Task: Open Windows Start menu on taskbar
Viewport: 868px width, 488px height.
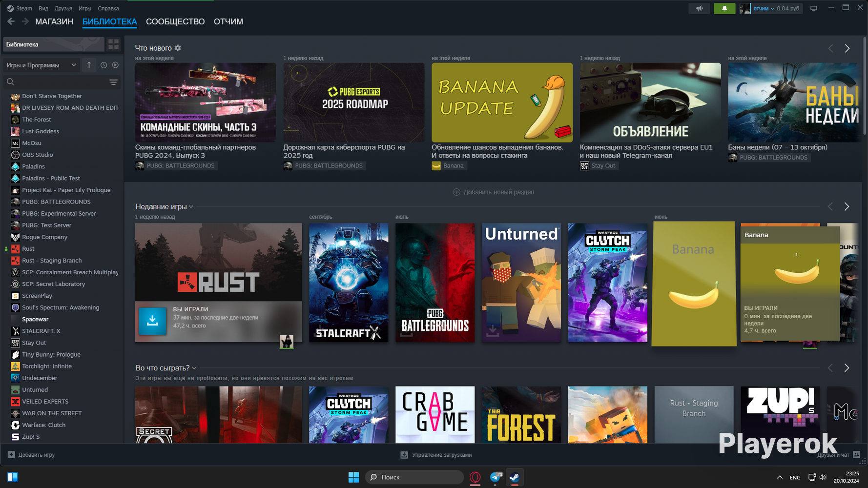Action: pos(354,477)
